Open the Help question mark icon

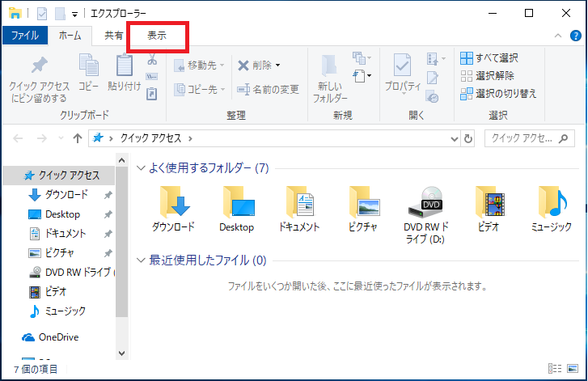click(576, 36)
